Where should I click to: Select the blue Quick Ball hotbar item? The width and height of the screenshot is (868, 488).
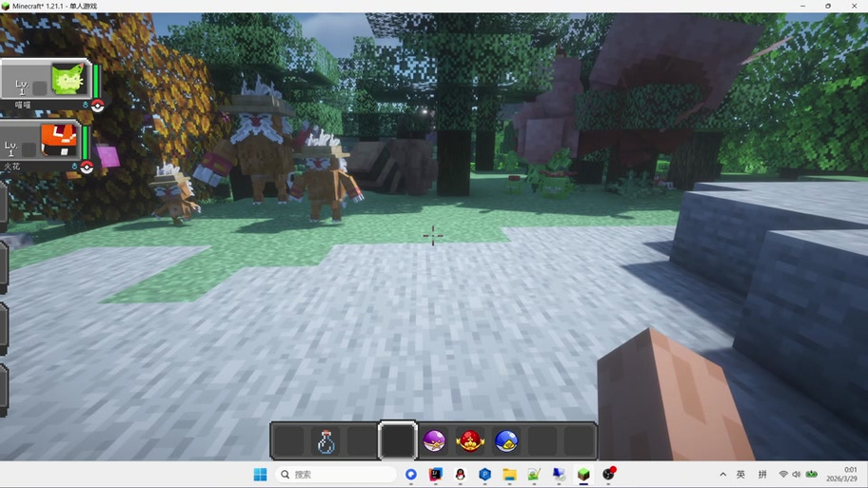[506, 441]
